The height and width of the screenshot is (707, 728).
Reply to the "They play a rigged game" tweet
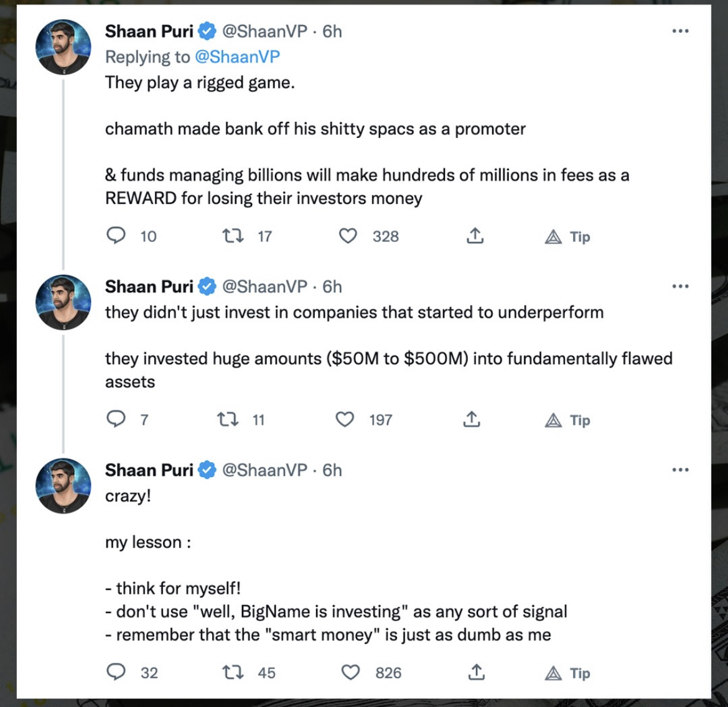click(x=116, y=236)
